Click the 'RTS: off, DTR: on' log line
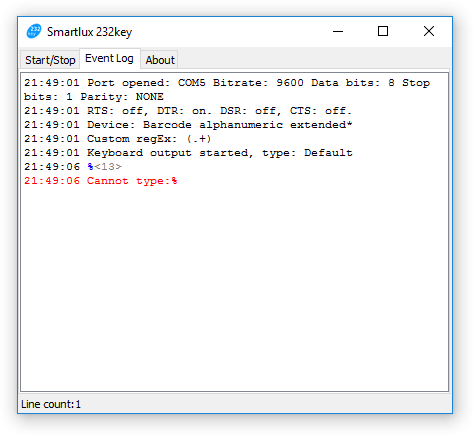Viewport: 474px width, 436px height. tap(188, 111)
